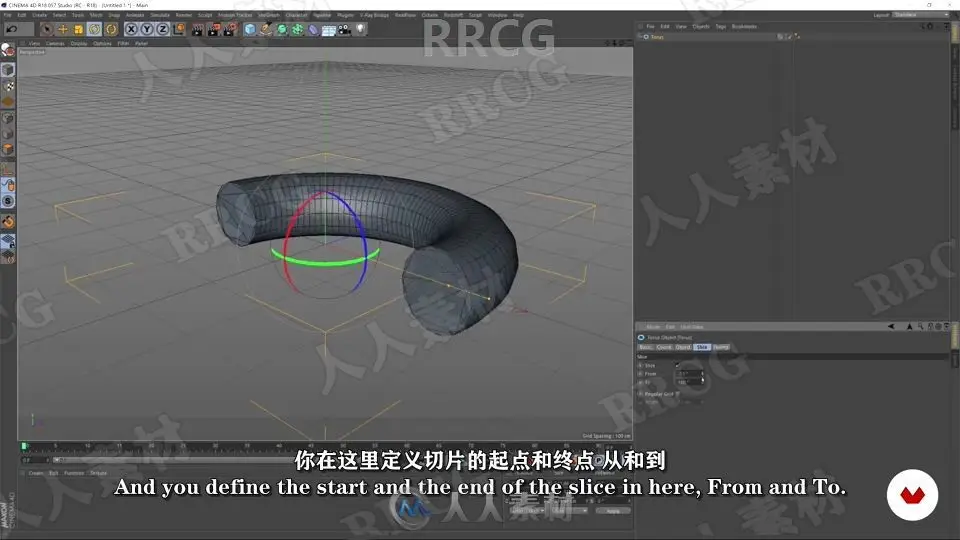Click the Attribute Manager up arrow
Screen dimensions: 960x540
909,327
